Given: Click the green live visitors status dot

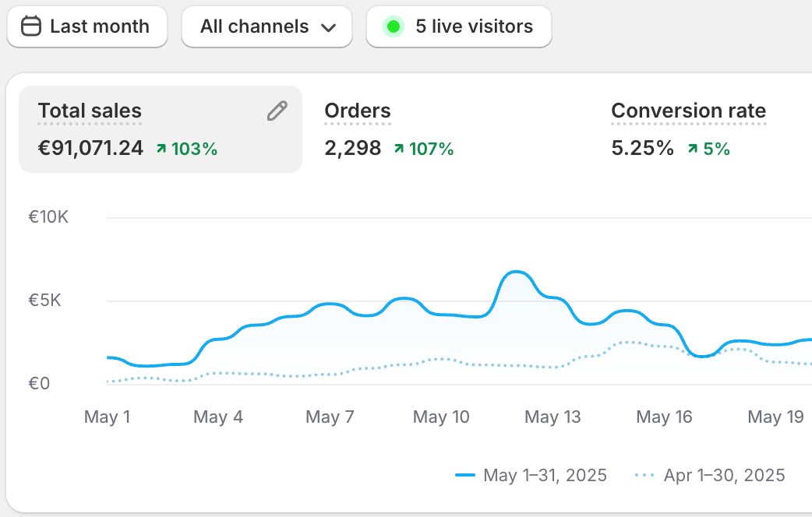Looking at the screenshot, I should (x=394, y=26).
